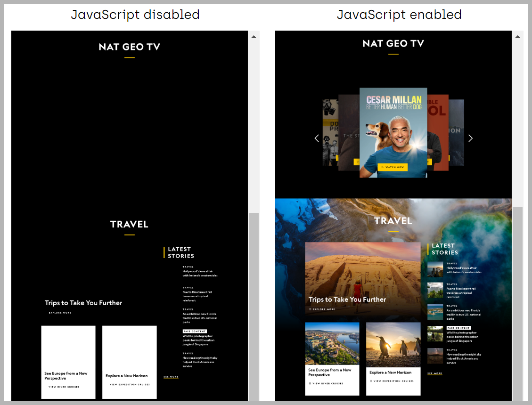Open the Hollywood's love affair story thumbnail image

[435, 269]
